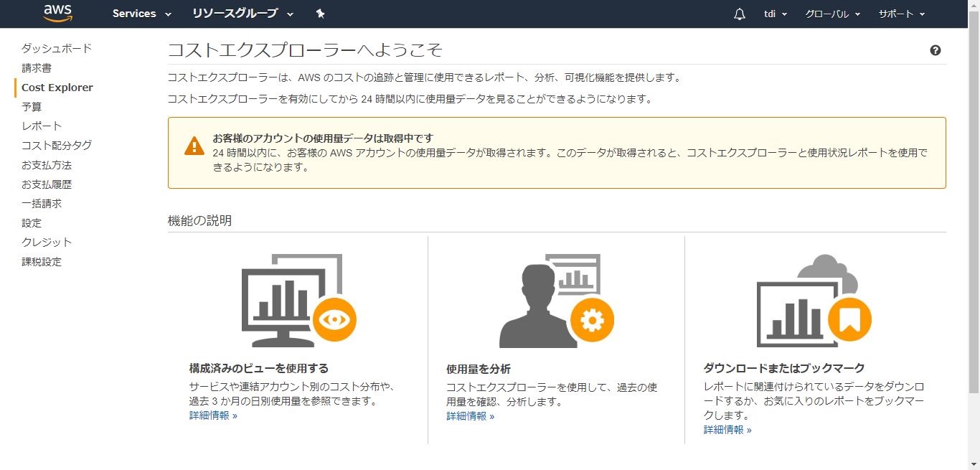This screenshot has width=980, height=470.
Task: Open お支払方法 in the sidebar
Action: point(47,164)
